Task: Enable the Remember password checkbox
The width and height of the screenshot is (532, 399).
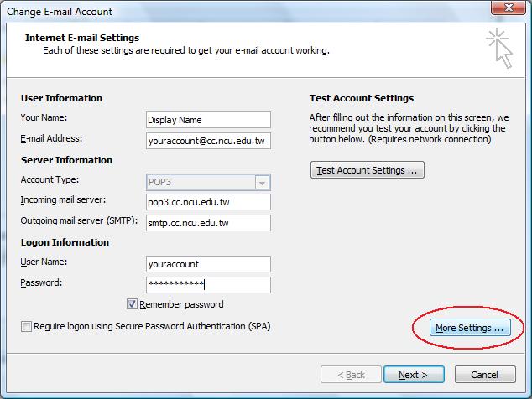Action: [133, 304]
